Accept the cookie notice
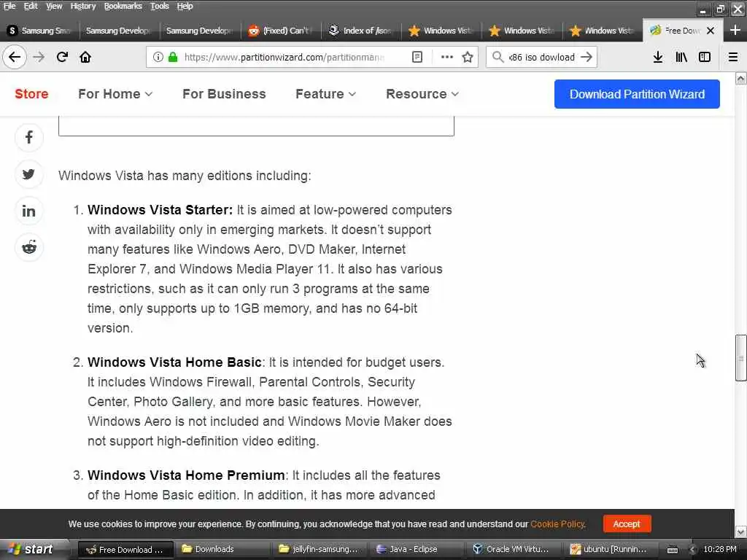Screen dimensions: 747x560 (x=627, y=524)
